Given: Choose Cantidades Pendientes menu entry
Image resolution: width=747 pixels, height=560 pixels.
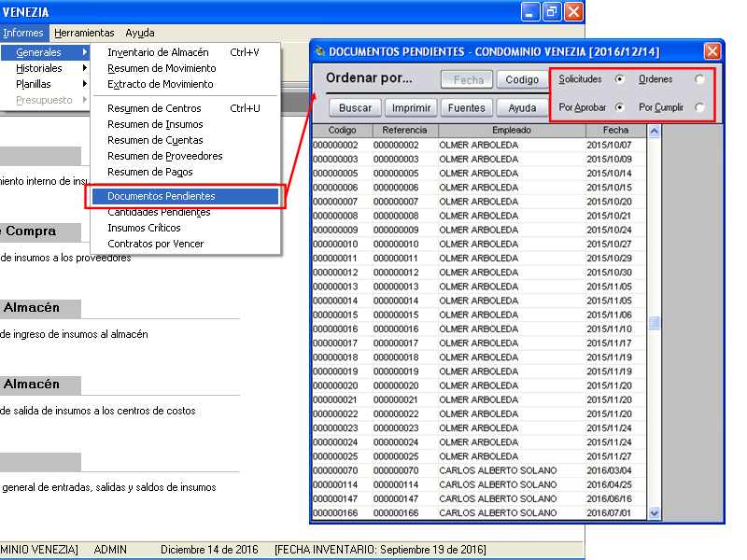Looking at the screenshot, I should pyautogui.click(x=185, y=212).
